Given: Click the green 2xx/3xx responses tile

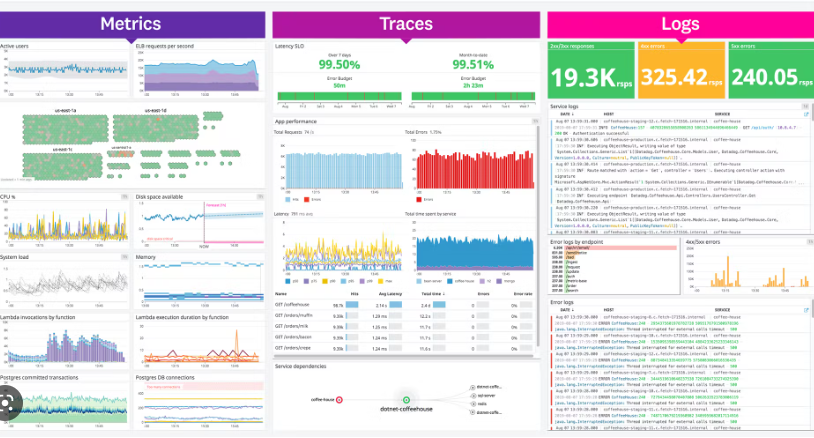Looking at the screenshot, I should pyautogui.click(x=590, y=71).
